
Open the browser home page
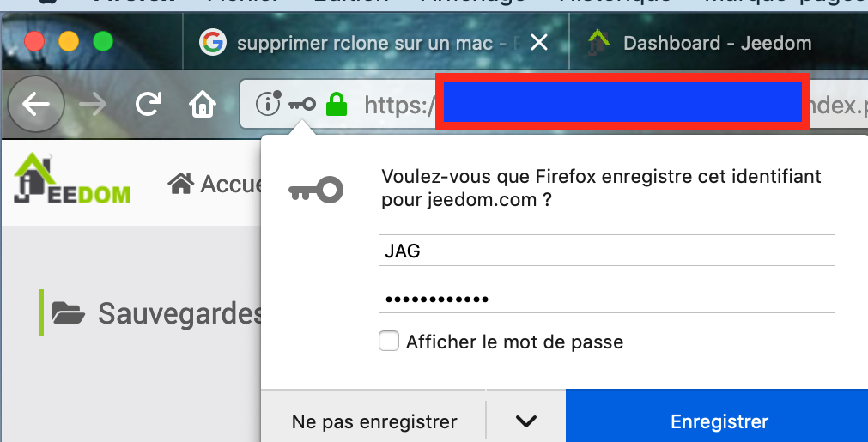coord(202,104)
